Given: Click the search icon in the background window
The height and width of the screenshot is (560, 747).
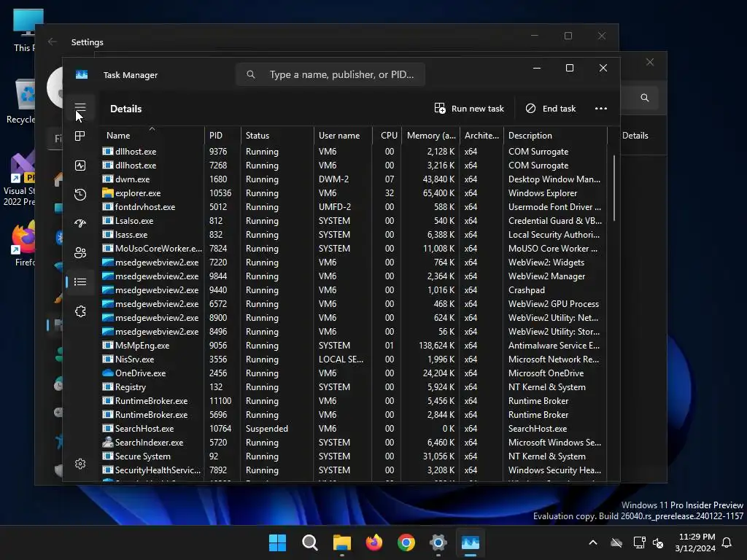Looking at the screenshot, I should coord(645,98).
